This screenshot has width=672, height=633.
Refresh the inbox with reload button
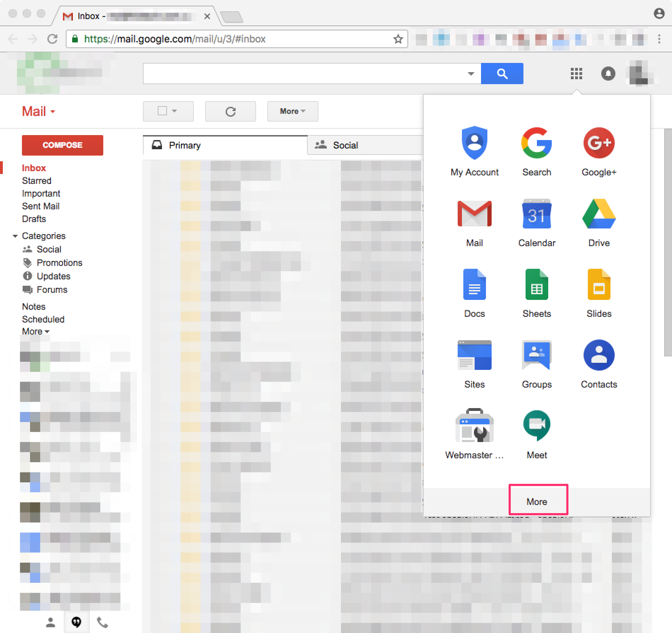(231, 111)
